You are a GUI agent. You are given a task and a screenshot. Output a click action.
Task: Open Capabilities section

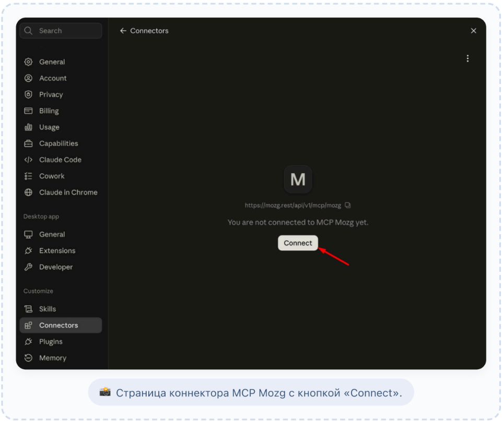click(61, 143)
